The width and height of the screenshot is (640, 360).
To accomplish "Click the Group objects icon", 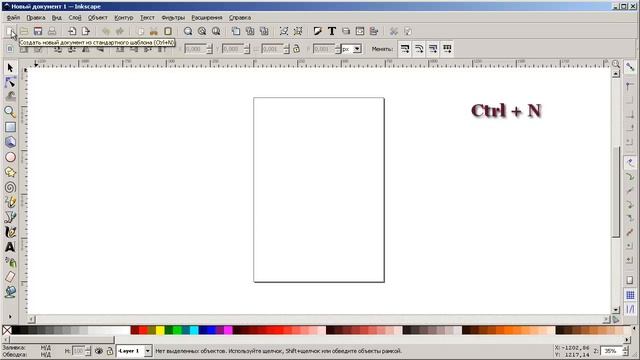I will pos(284,31).
